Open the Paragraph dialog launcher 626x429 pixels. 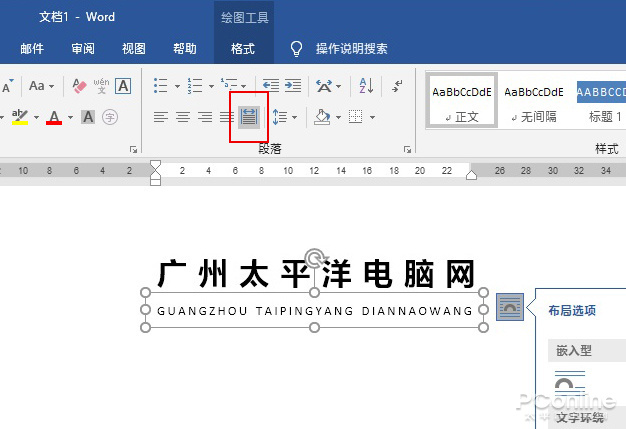point(407,149)
